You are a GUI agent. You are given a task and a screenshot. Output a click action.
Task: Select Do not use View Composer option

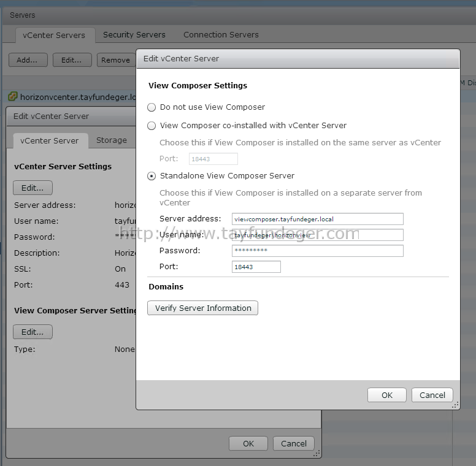[152, 107]
